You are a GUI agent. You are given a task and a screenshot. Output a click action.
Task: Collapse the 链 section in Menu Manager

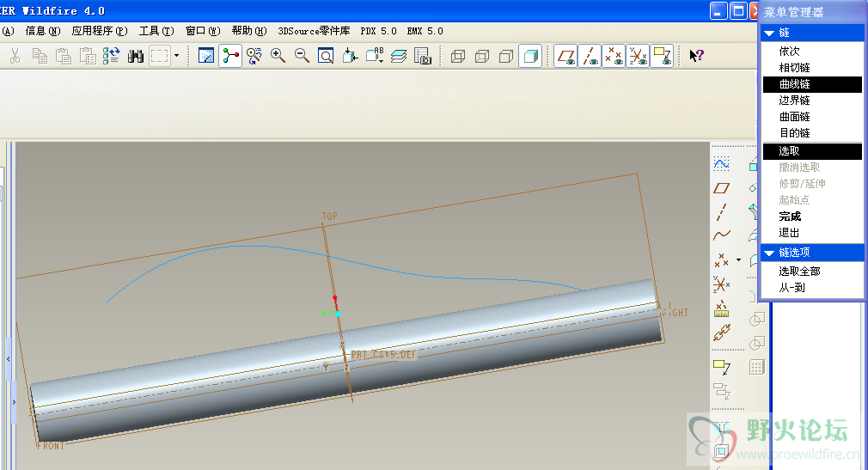(769, 34)
